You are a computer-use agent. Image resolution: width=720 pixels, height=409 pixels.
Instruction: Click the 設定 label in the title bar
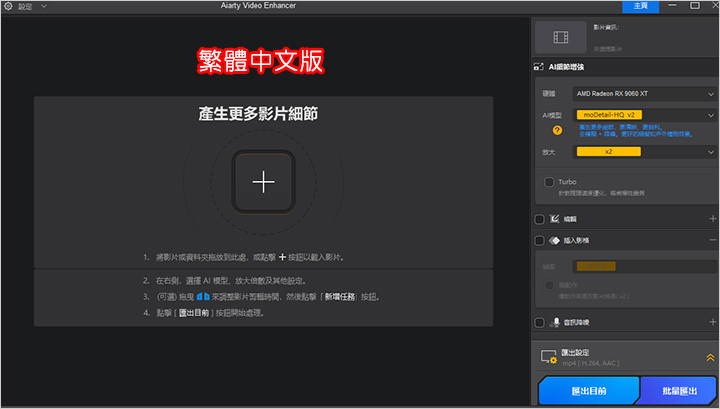(x=25, y=6)
